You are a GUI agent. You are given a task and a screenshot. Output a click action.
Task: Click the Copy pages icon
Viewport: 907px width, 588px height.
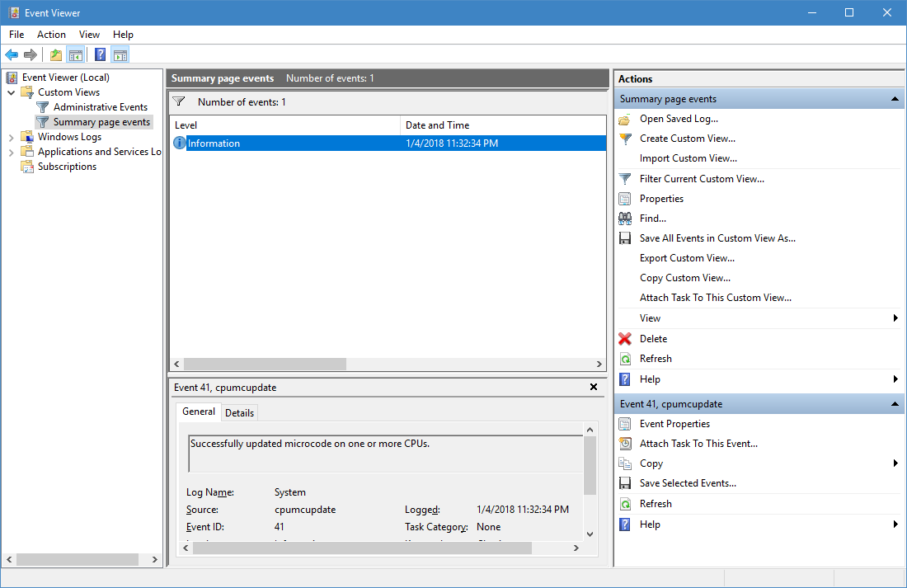pyautogui.click(x=625, y=463)
